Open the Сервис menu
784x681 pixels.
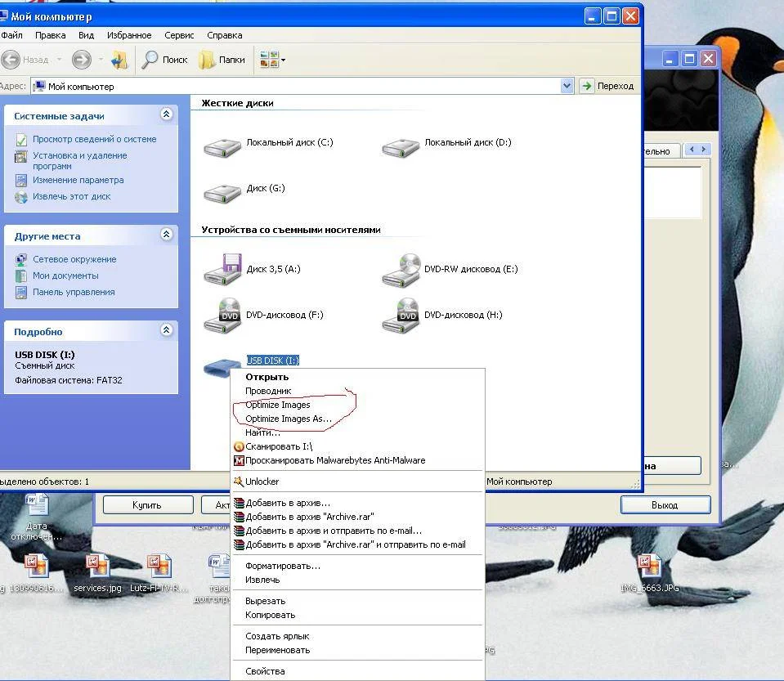179,35
